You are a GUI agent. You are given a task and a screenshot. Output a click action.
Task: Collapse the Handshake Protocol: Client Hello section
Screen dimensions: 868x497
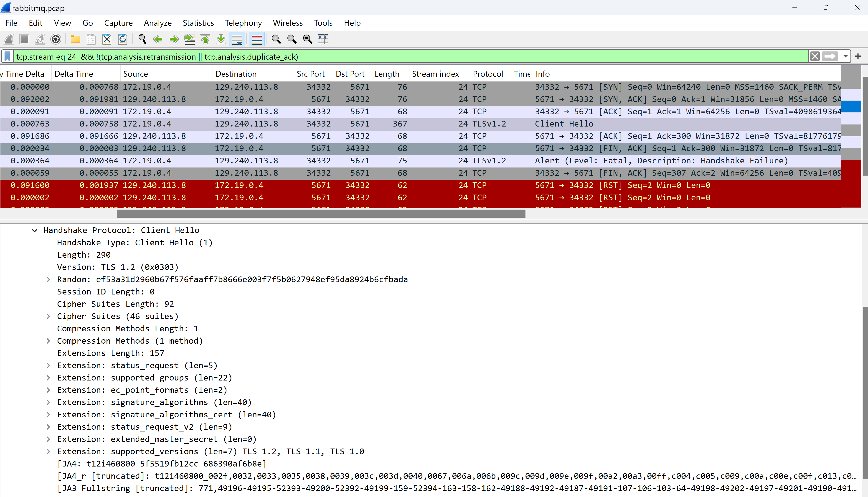coord(34,230)
